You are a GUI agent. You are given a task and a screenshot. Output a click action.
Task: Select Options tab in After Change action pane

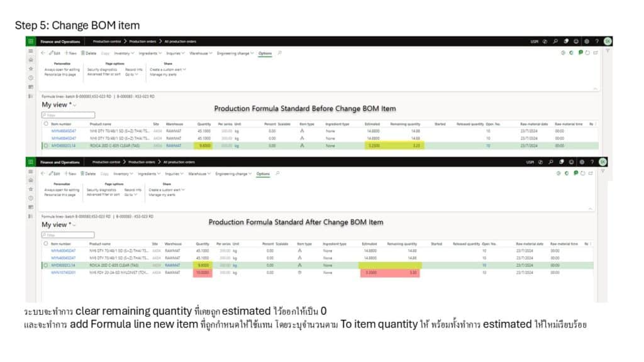point(263,174)
